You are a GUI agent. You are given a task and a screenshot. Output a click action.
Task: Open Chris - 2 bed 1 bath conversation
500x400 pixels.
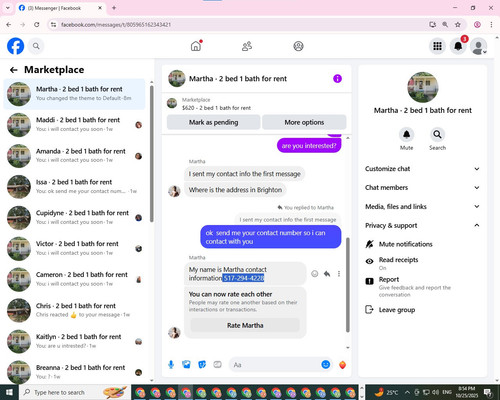(75, 310)
